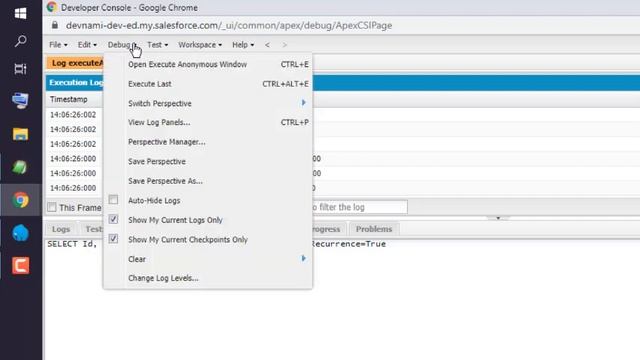Click the padlock icon in address bar

55,25
